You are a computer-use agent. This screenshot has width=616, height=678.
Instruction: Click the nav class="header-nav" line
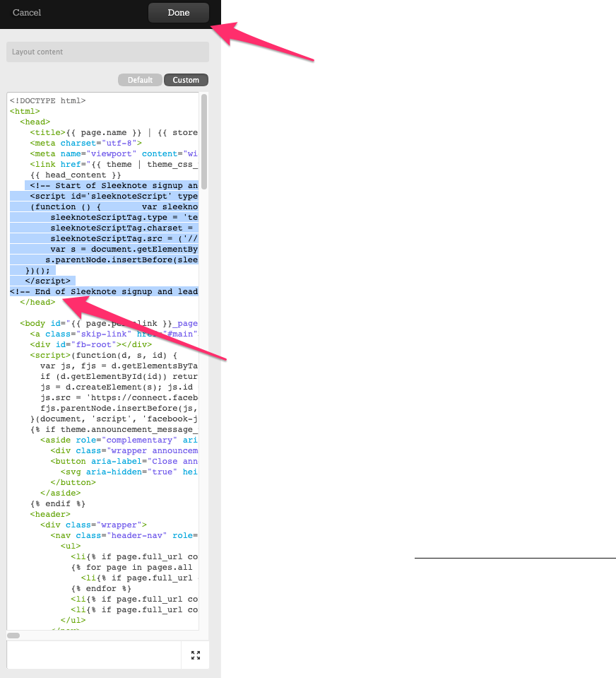click(124, 535)
